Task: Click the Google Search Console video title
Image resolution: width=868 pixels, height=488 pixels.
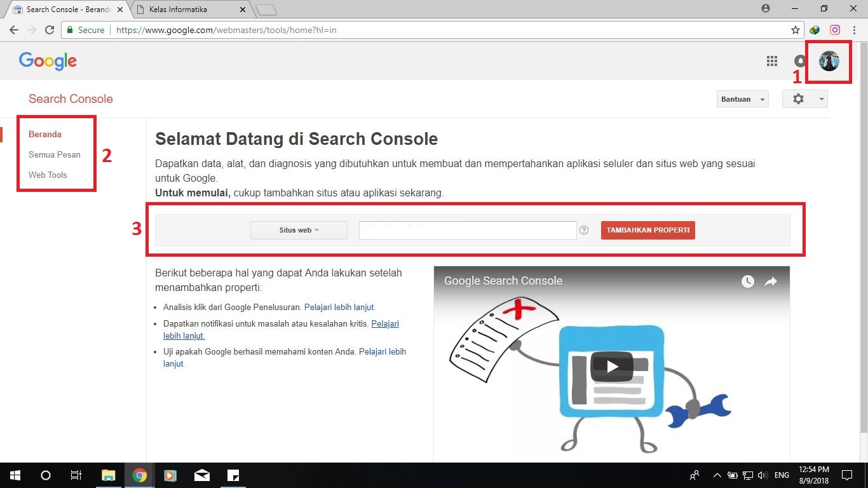Action: 503,281
